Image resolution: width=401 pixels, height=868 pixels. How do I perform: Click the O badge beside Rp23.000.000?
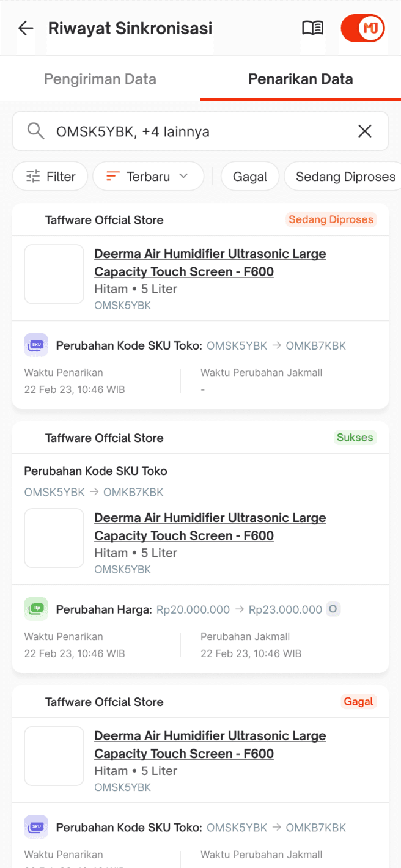333,609
